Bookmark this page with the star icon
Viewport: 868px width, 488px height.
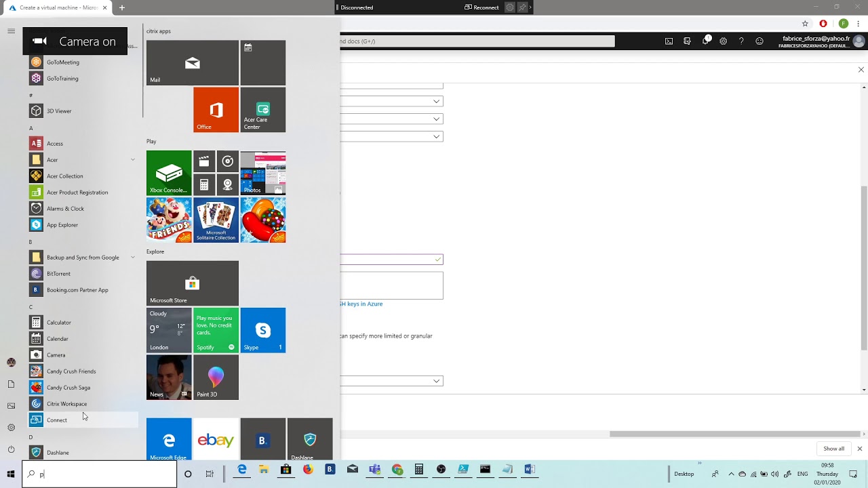tap(806, 24)
